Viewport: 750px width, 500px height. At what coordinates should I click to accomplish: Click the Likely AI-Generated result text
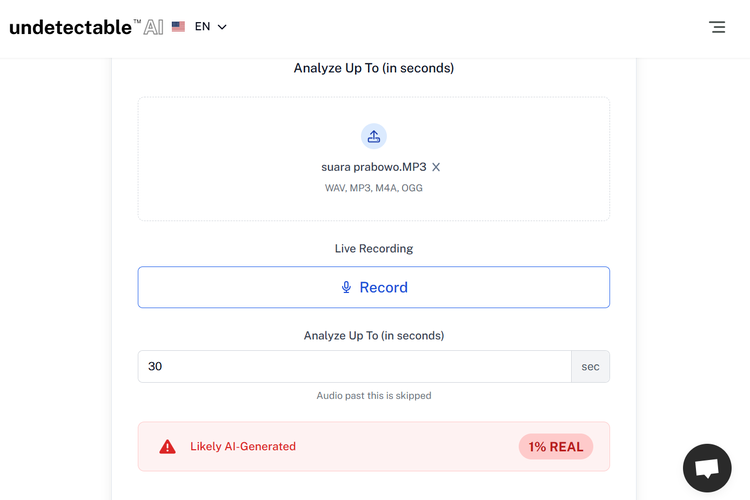pos(243,447)
